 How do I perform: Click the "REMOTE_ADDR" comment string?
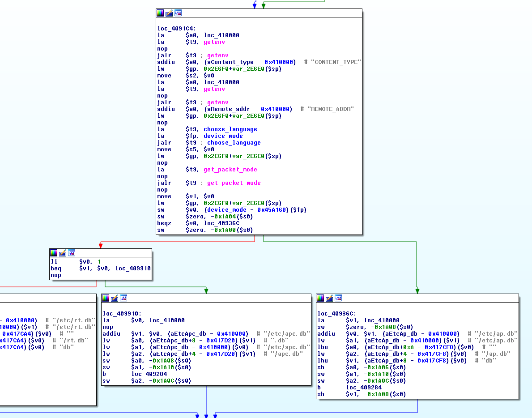coord(332,109)
